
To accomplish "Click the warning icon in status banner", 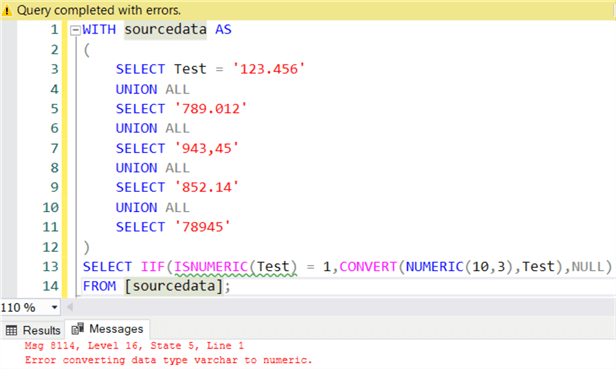I will [x=7, y=10].
